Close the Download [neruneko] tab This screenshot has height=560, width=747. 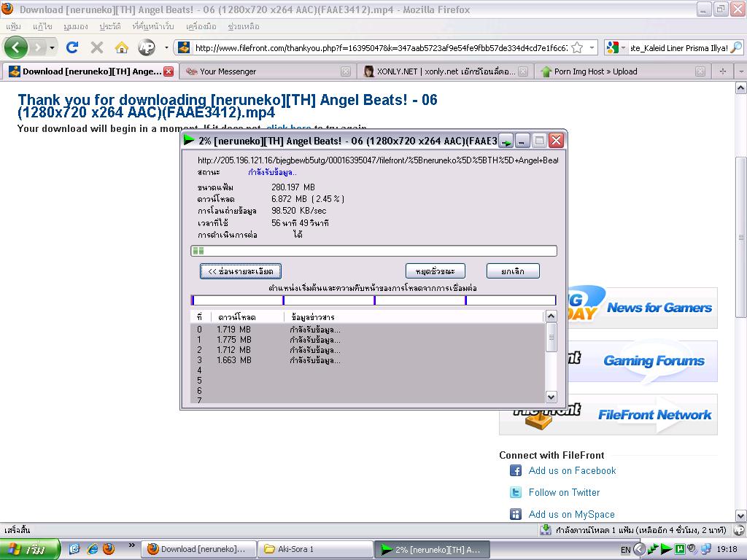click(169, 71)
